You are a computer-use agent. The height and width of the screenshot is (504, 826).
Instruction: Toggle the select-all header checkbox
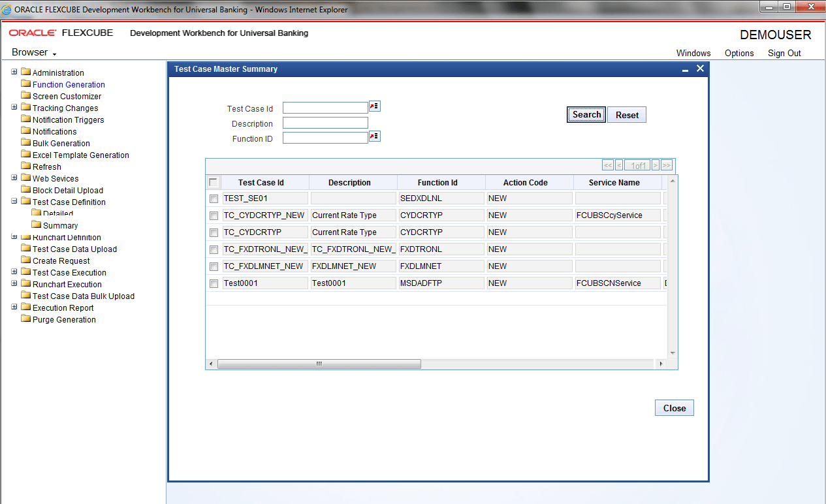click(x=213, y=182)
